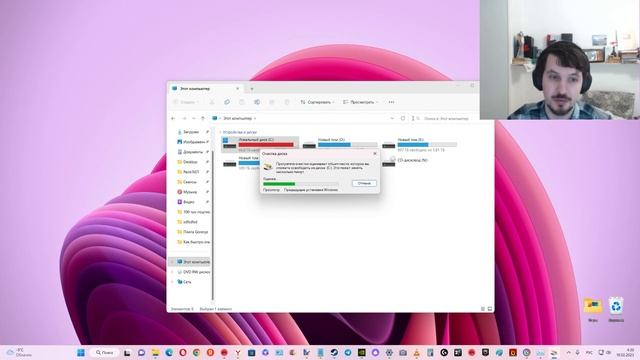Open Telegram from the taskbar
This screenshot has height=360, width=640.
(348, 353)
